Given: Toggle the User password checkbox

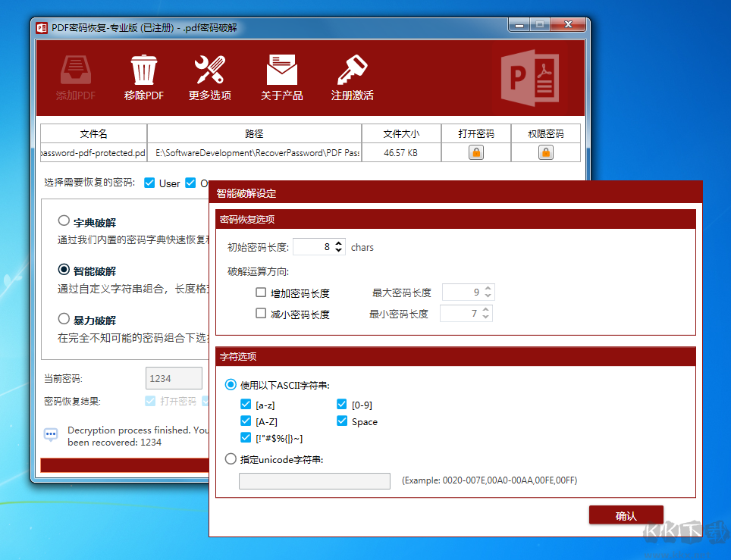Looking at the screenshot, I should click(150, 183).
